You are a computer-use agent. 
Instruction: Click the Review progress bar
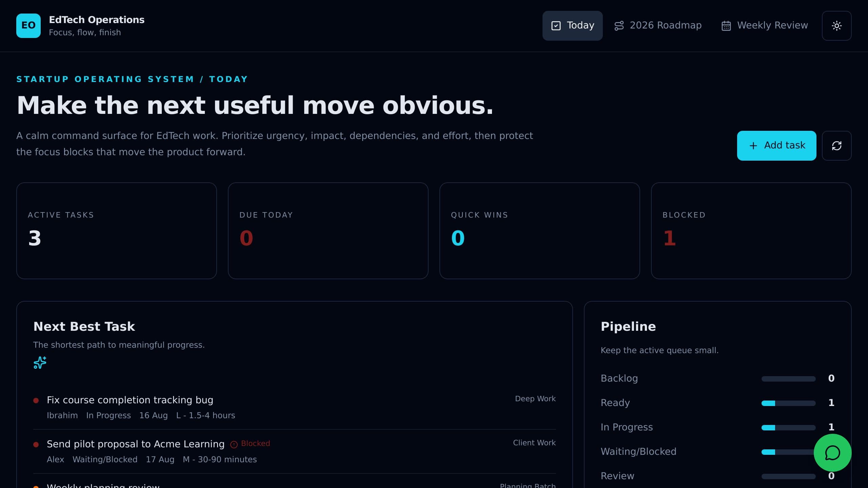point(788,476)
